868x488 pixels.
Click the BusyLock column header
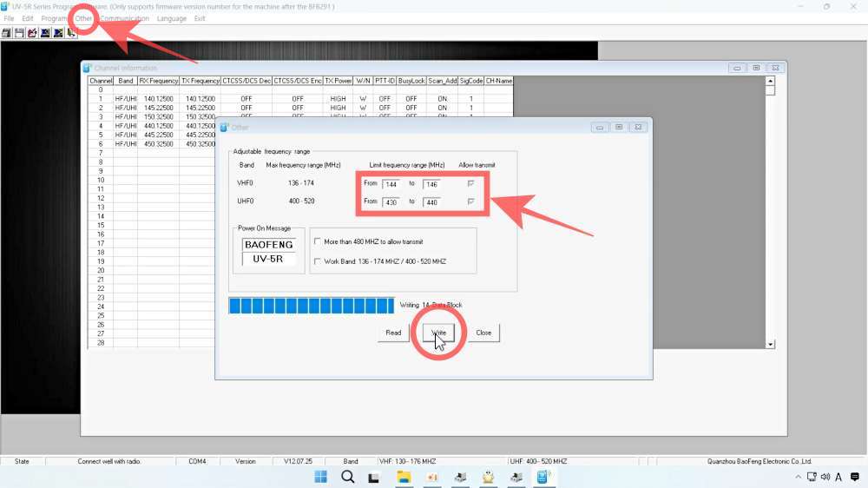[411, 81]
